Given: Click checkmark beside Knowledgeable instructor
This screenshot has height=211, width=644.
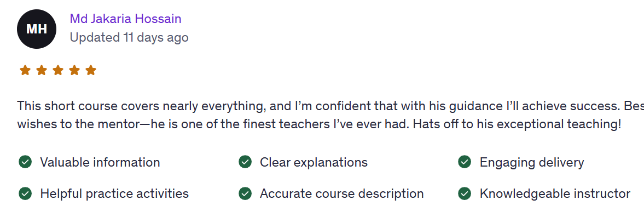Looking at the screenshot, I should [x=465, y=193].
